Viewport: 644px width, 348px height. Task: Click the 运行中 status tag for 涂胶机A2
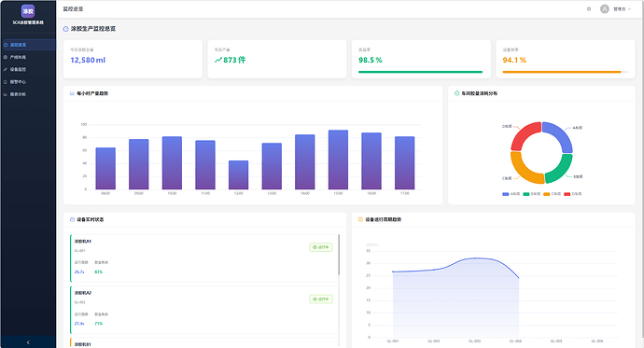click(321, 299)
